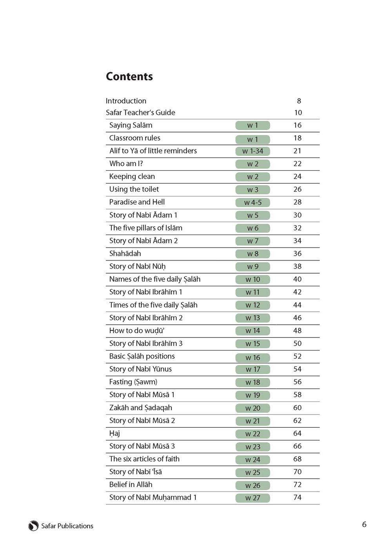Open The six articles of faith entry
Image resolution: width=392 pixels, height=551 pixels.
point(144,459)
